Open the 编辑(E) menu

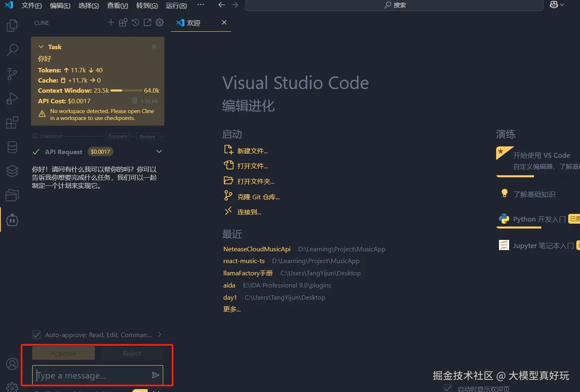click(x=60, y=5)
